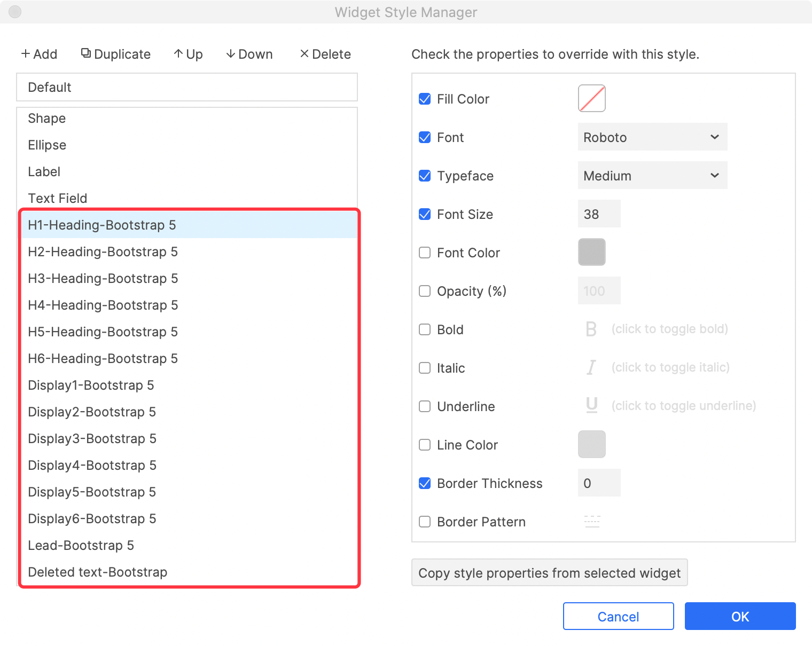Click the blue OK button

[x=740, y=616]
